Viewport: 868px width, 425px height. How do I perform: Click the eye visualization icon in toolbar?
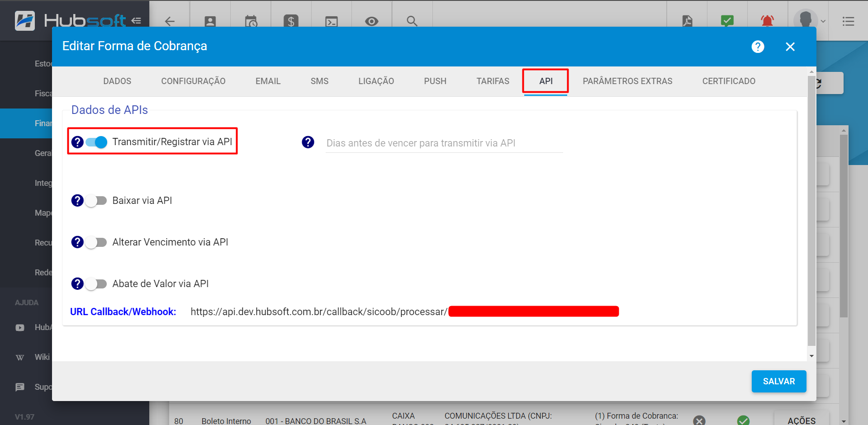371,21
